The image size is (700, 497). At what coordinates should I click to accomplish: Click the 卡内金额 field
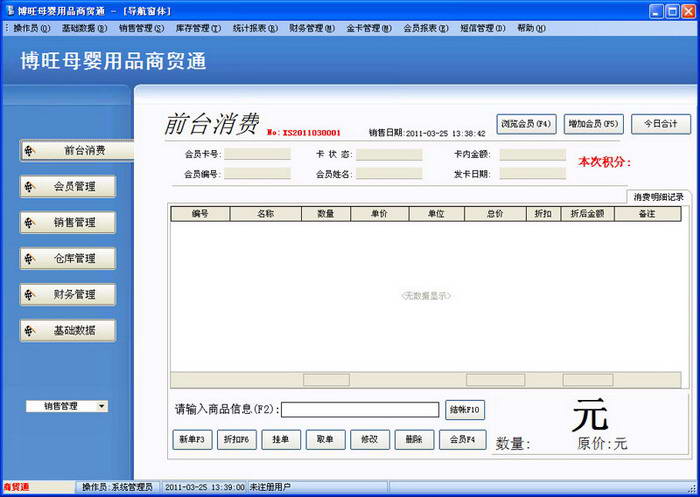(x=533, y=155)
